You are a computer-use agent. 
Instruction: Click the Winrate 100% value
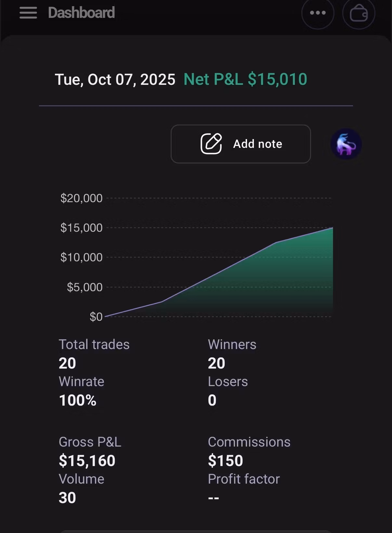coord(78,400)
